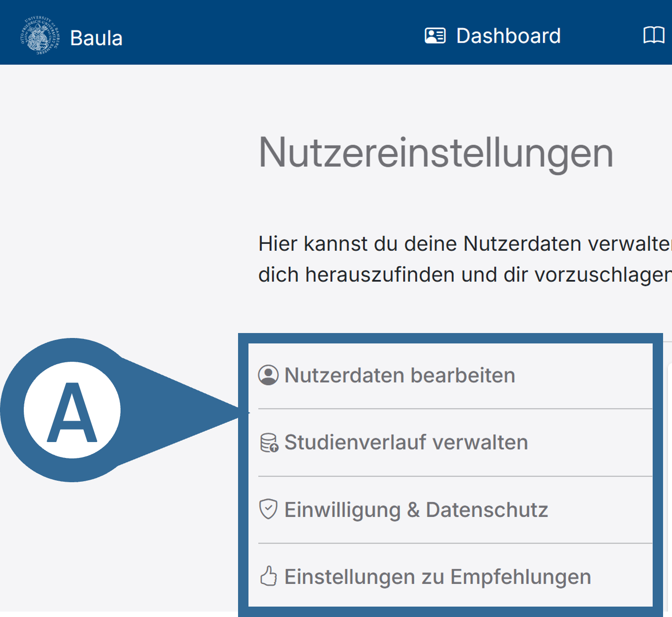This screenshot has width=672, height=617.
Task: Open the Nutzerdaten bearbeiten tab
Action: [x=455, y=375]
